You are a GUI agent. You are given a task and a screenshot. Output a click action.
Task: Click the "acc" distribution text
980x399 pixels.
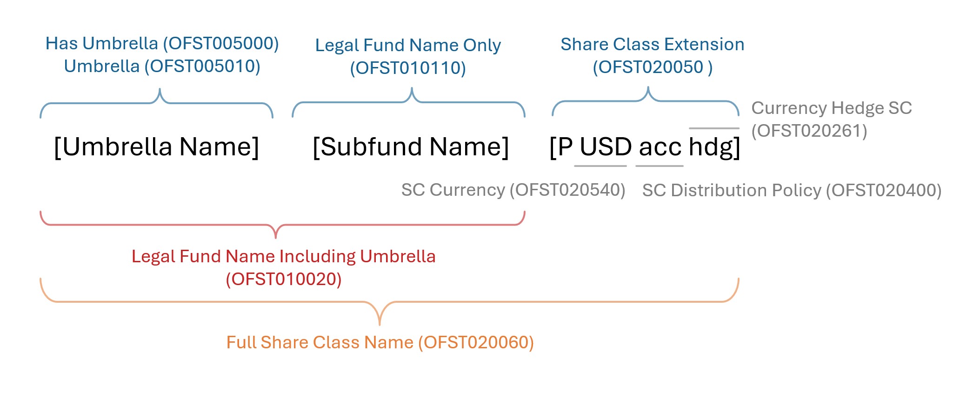tap(660, 148)
